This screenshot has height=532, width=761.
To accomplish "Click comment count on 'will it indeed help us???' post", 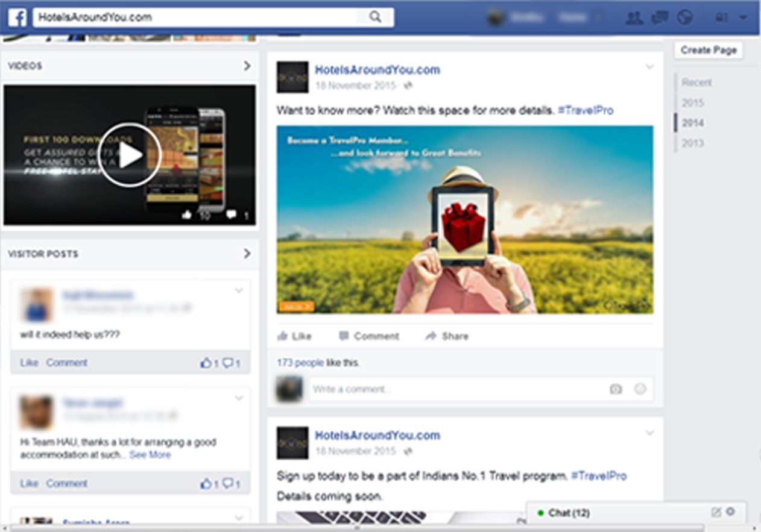I will [x=232, y=363].
